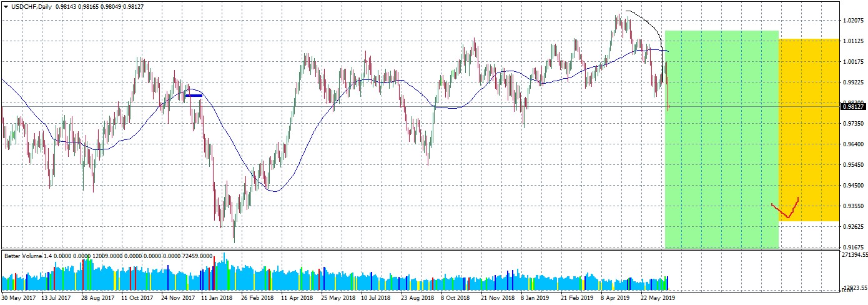Click the 11 Jan 2018 date label

(x=217, y=299)
